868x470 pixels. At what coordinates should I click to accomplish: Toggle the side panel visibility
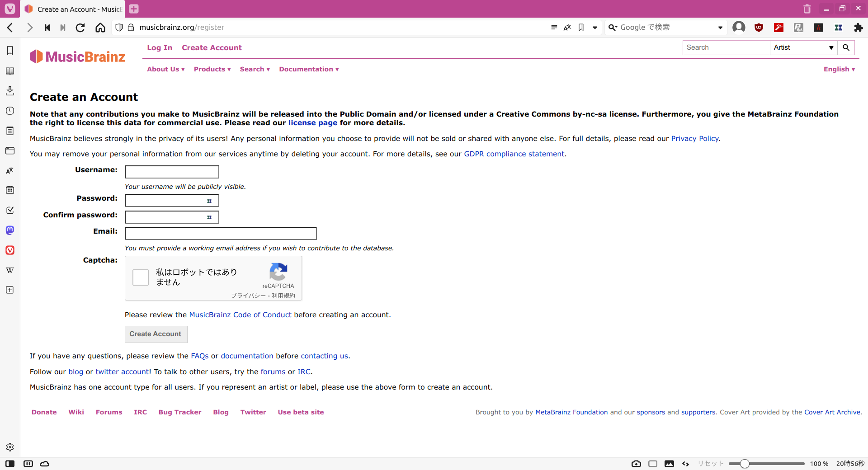click(10, 464)
